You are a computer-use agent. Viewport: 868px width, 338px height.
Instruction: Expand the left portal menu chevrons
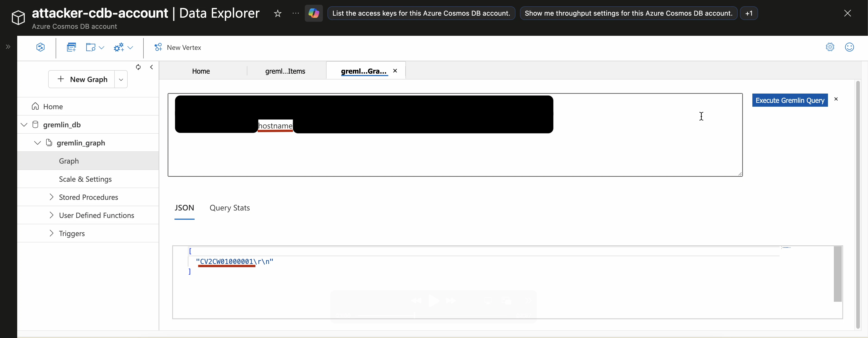[8, 47]
